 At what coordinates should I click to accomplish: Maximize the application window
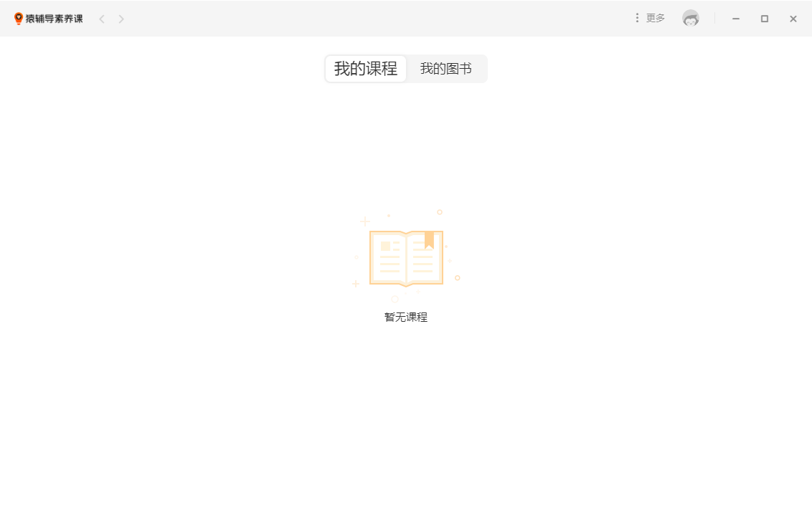[764, 18]
